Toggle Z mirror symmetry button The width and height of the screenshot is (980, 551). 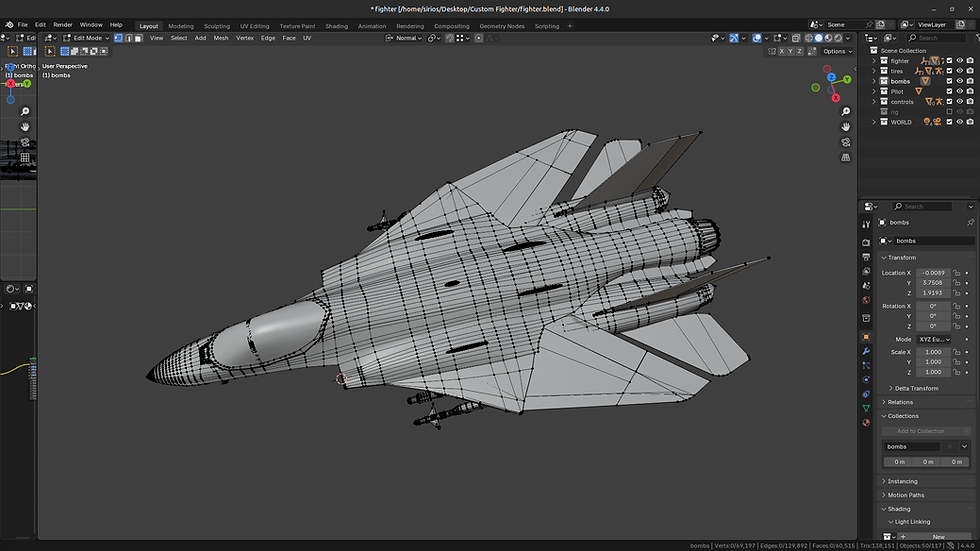pyautogui.click(x=799, y=51)
